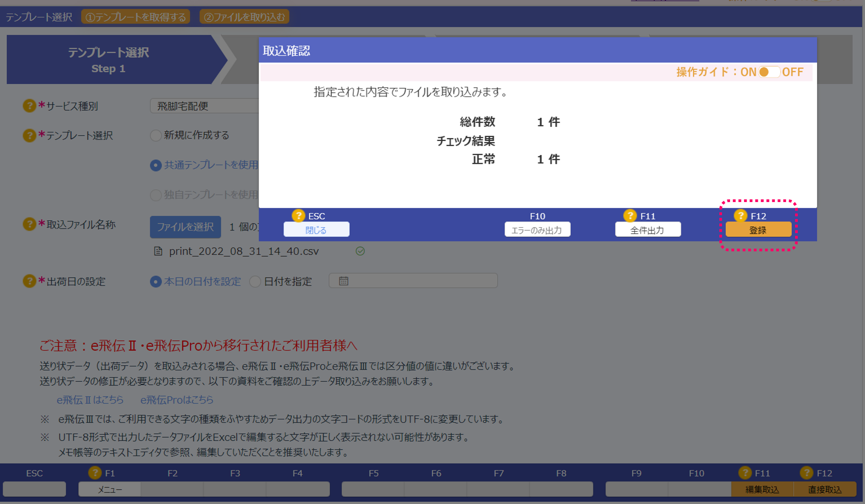Viewport: 865px width, 504px height.
Task: Click the help icon next to F1 メニュー
Action: [95, 473]
